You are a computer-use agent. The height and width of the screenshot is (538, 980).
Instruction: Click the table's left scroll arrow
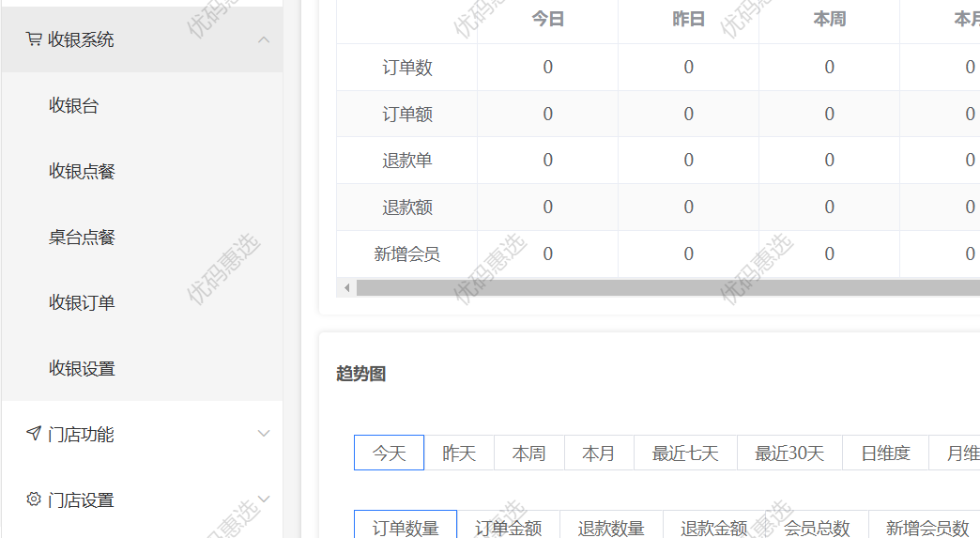pos(346,287)
